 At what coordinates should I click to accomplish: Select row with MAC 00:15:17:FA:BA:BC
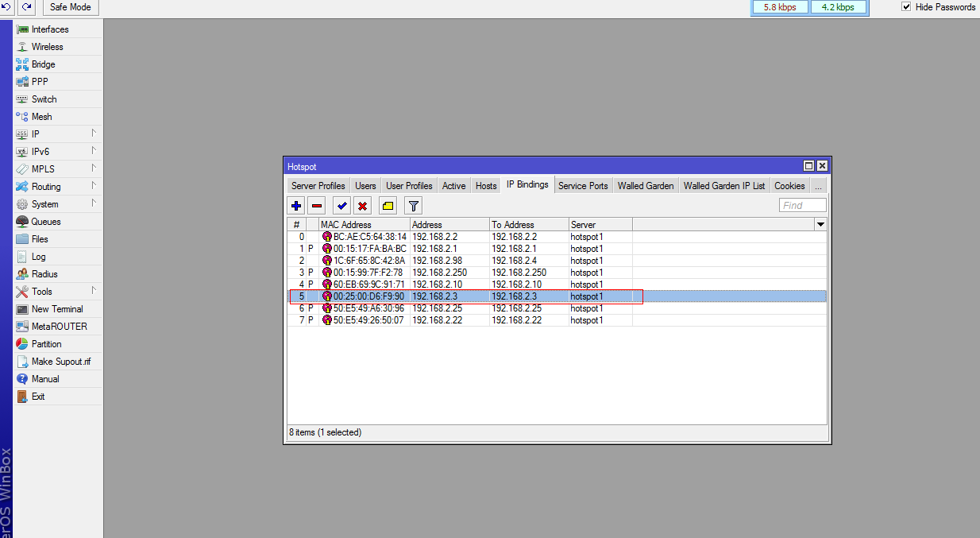tap(558, 249)
